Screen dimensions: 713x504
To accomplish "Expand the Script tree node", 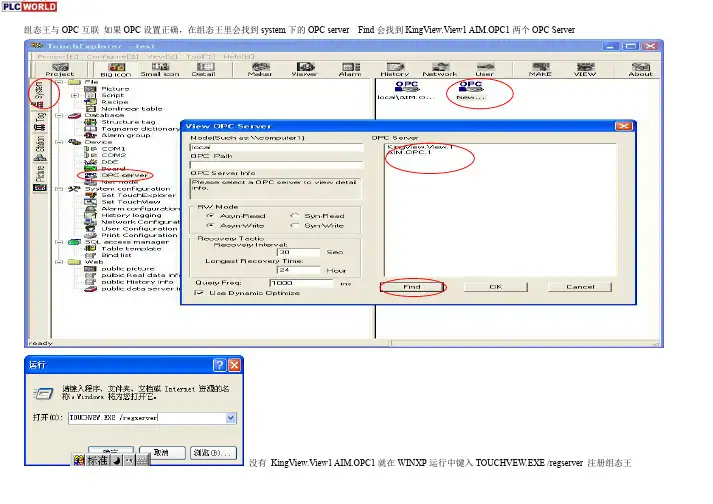I will pos(76,95).
